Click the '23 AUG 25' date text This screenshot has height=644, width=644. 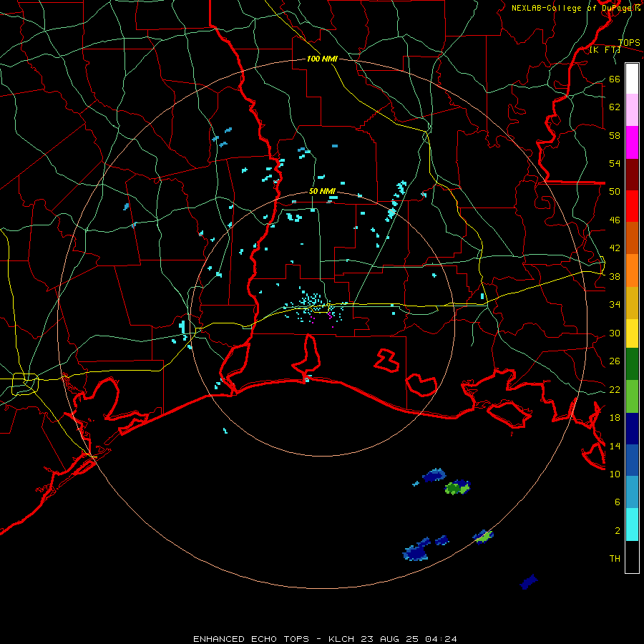pyautogui.click(x=390, y=639)
